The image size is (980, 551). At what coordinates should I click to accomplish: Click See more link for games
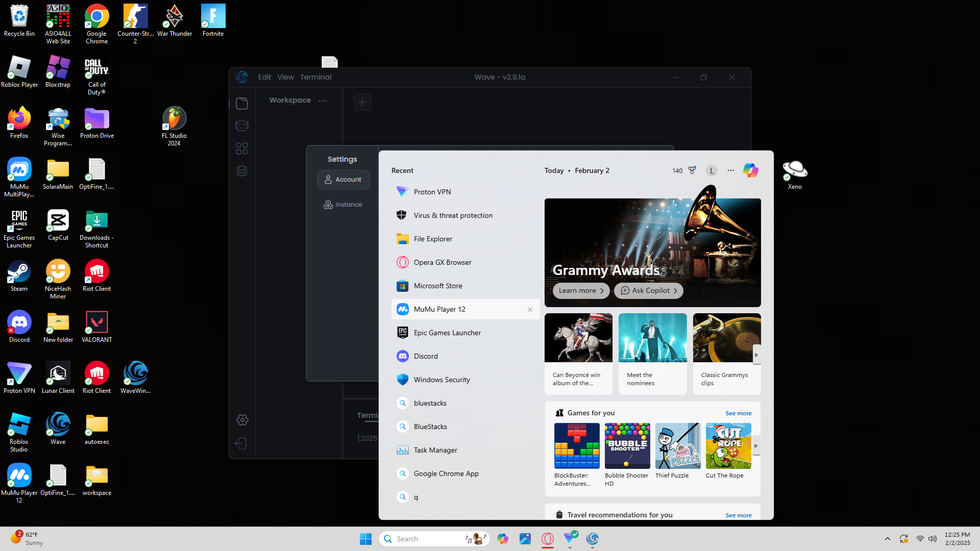pos(738,413)
